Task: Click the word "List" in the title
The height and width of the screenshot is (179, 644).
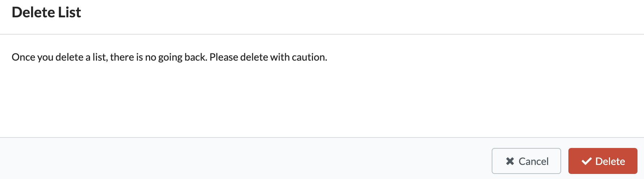Action: click(x=69, y=12)
